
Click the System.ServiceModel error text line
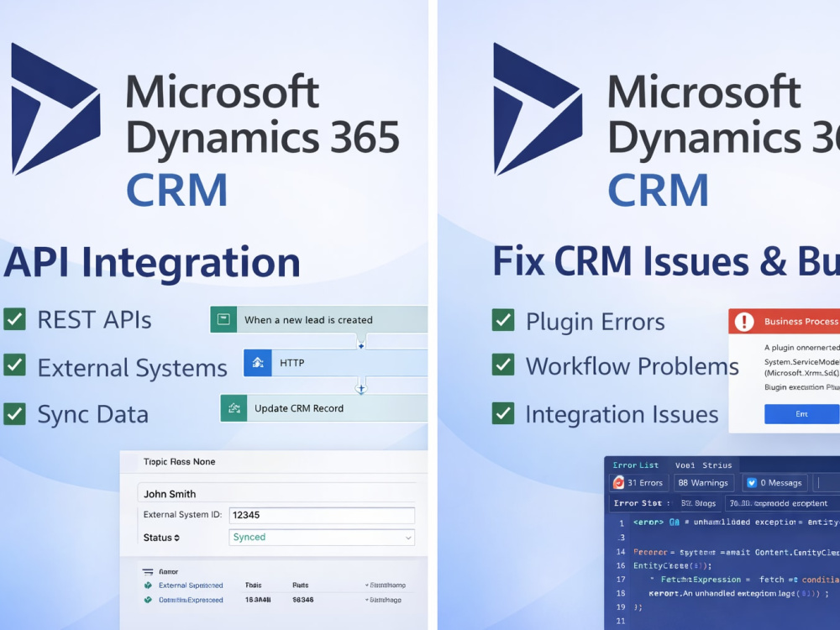pyautogui.click(x=801, y=361)
